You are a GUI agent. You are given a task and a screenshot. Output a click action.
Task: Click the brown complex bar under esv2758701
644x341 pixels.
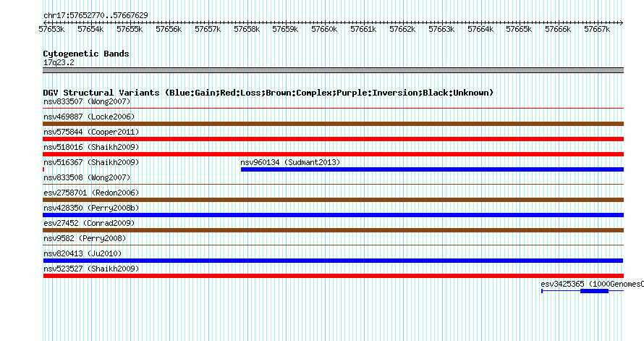point(333,200)
